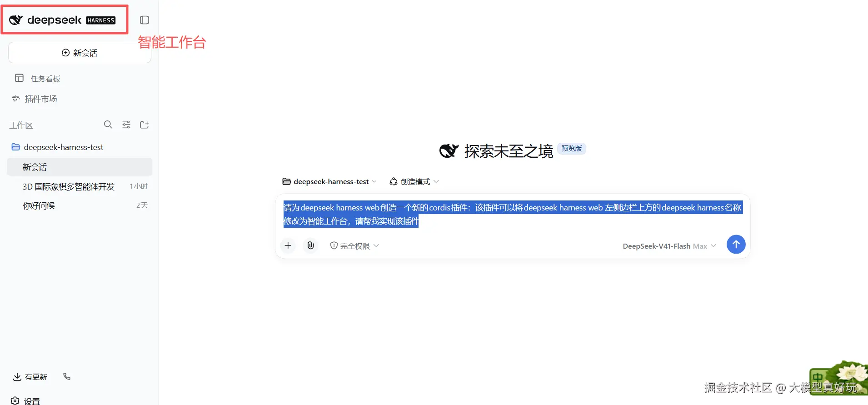The height and width of the screenshot is (405, 868).
Task: Open 插件市场 plugin marketplace
Action: tap(35, 99)
